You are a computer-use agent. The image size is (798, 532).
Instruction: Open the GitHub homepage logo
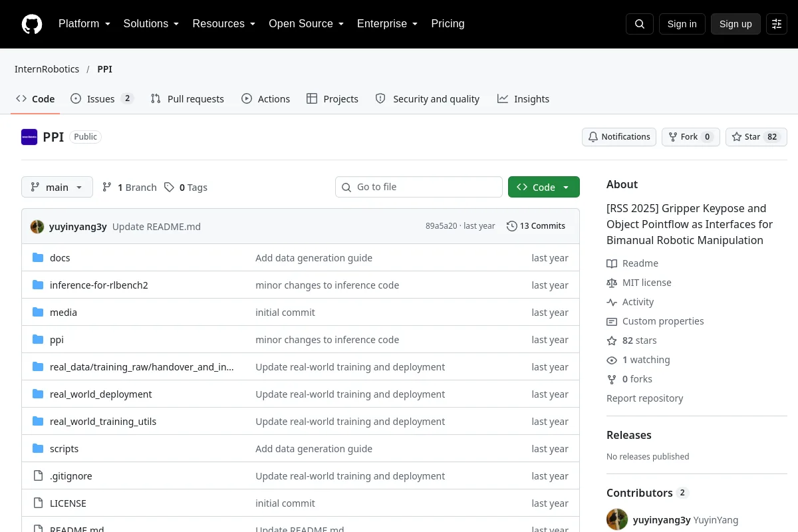(x=32, y=24)
